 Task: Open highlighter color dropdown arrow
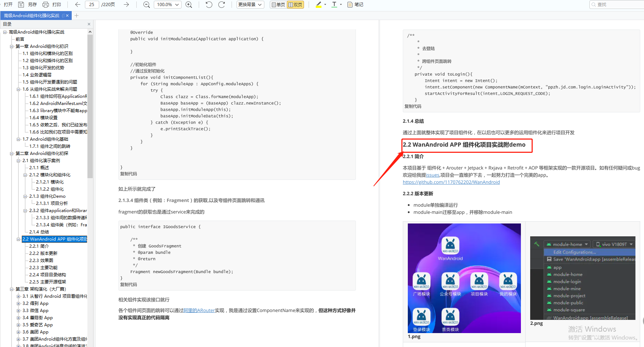[x=325, y=5]
